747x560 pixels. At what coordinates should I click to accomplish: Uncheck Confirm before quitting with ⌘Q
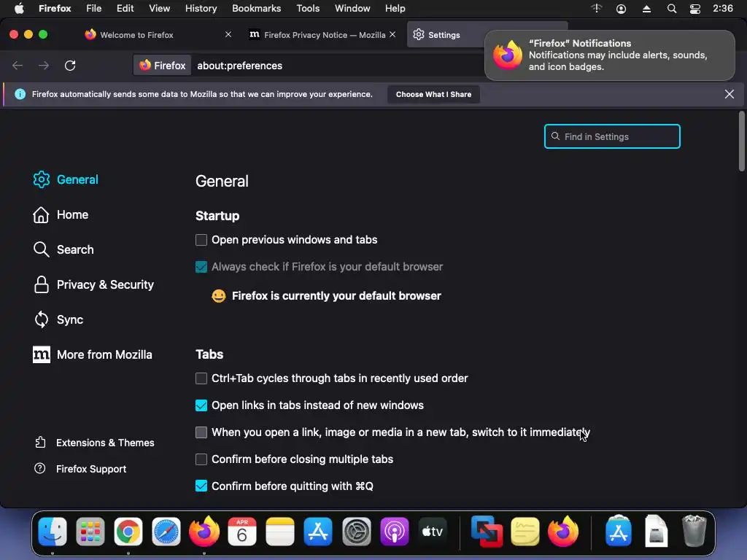pyautogui.click(x=201, y=486)
